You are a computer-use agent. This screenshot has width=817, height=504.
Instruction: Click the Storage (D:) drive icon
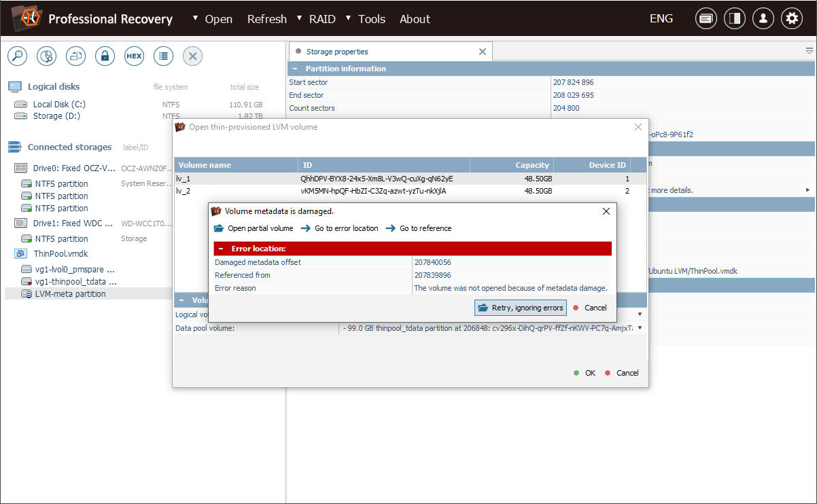tap(22, 116)
